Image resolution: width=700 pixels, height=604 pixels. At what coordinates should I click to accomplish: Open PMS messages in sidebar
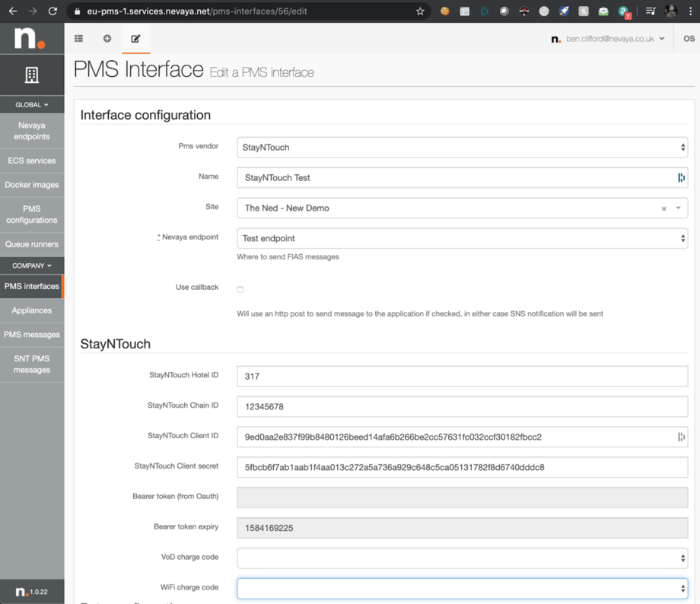(x=32, y=335)
